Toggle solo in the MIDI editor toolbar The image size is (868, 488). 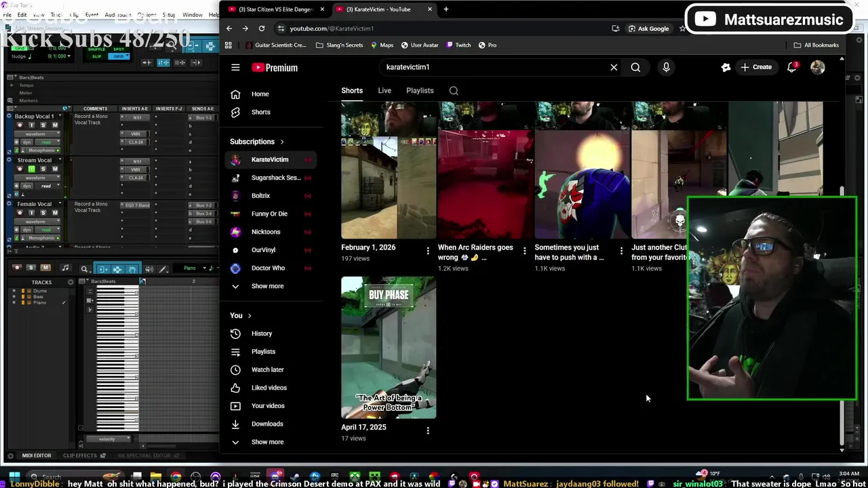[x=31, y=268]
